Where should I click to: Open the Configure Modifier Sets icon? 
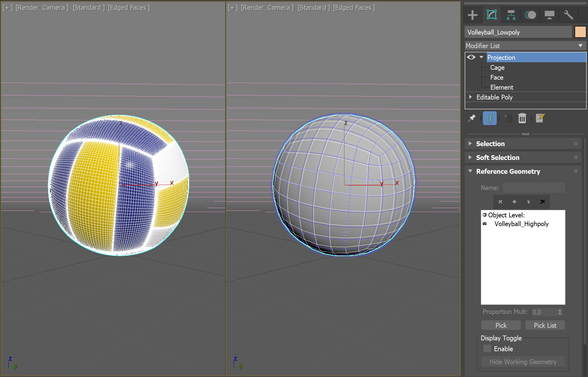[540, 118]
